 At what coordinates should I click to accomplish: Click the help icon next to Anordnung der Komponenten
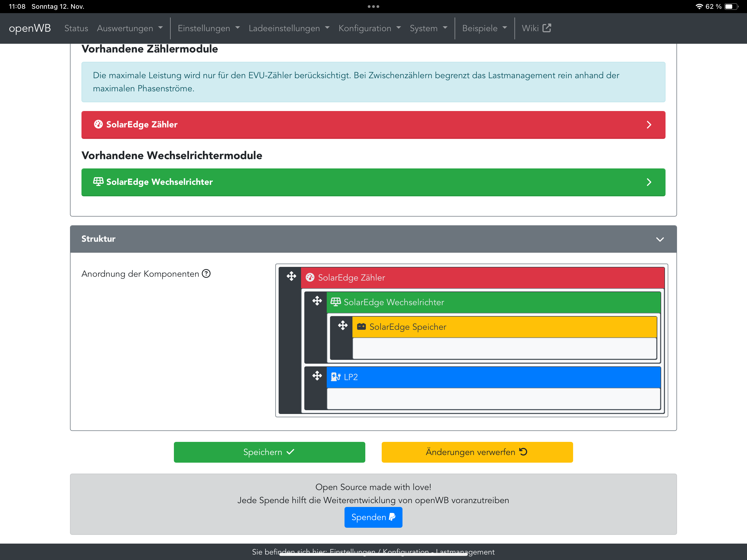pos(206,274)
